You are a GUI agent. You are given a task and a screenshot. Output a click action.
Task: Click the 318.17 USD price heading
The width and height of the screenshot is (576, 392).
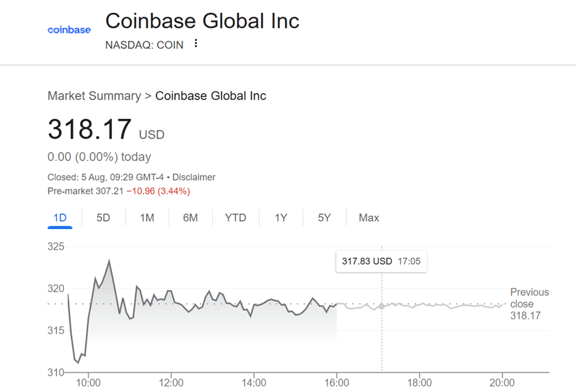[x=90, y=129]
